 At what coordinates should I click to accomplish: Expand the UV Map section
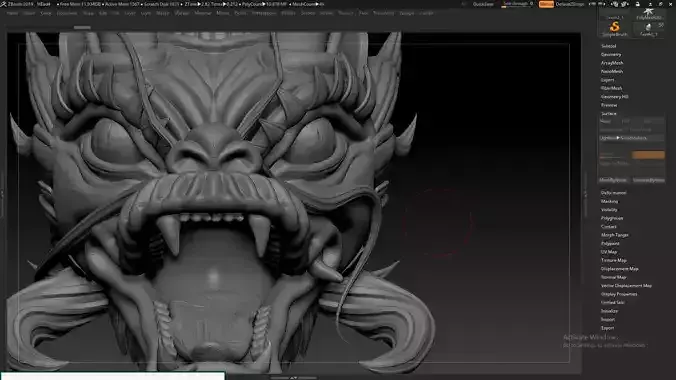coord(609,252)
